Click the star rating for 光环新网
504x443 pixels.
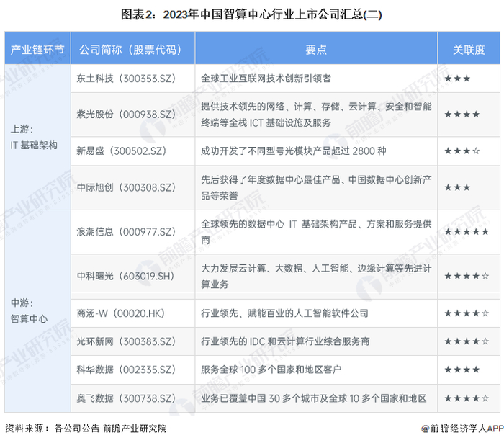click(467, 341)
